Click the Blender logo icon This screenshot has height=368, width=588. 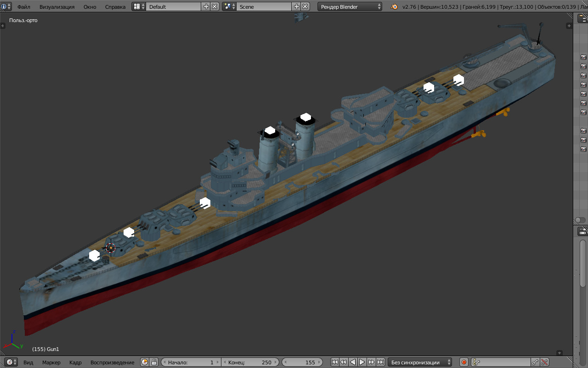click(x=394, y=6)
